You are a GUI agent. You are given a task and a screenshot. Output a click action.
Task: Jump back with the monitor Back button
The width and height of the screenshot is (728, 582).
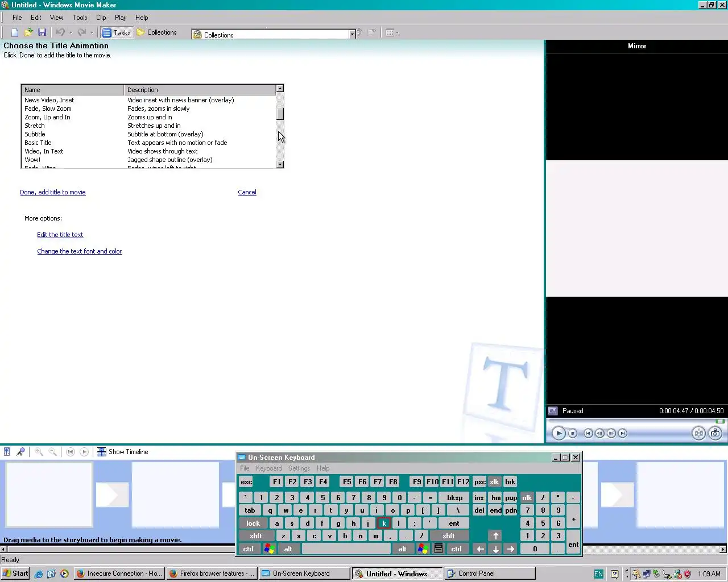coord(588,433)
